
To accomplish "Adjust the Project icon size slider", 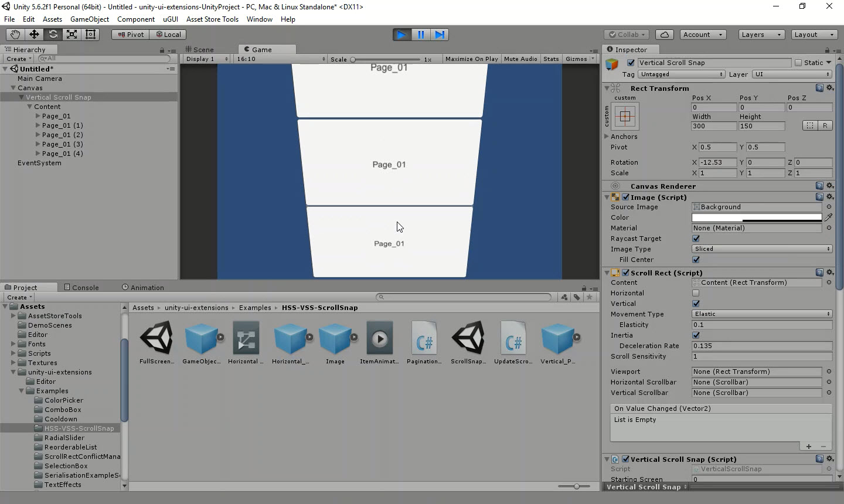I will 573,486.
